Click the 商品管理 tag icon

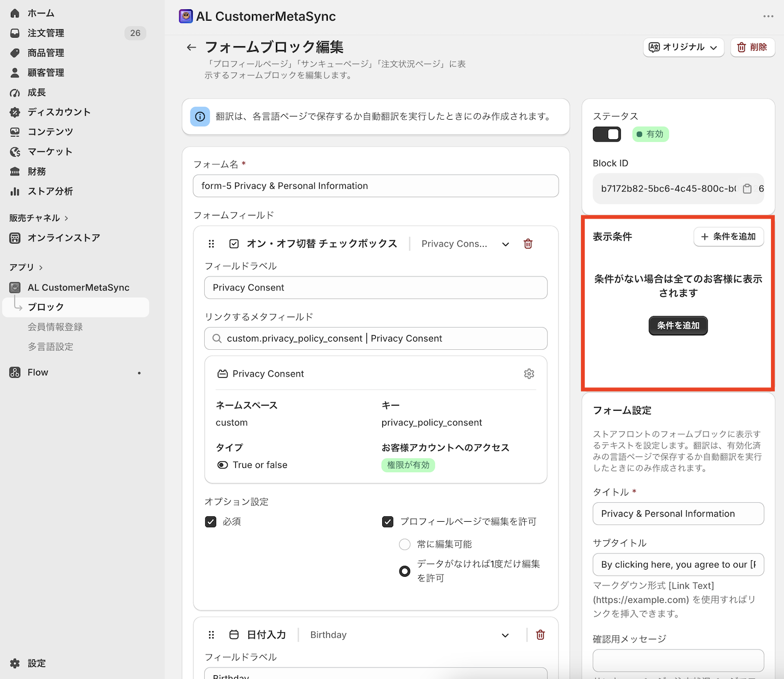[15, 53]
